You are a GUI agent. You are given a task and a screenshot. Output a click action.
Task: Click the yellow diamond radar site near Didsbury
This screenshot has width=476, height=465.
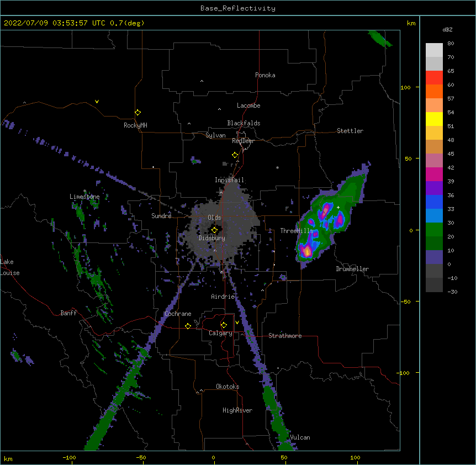(x=214, y=230)
